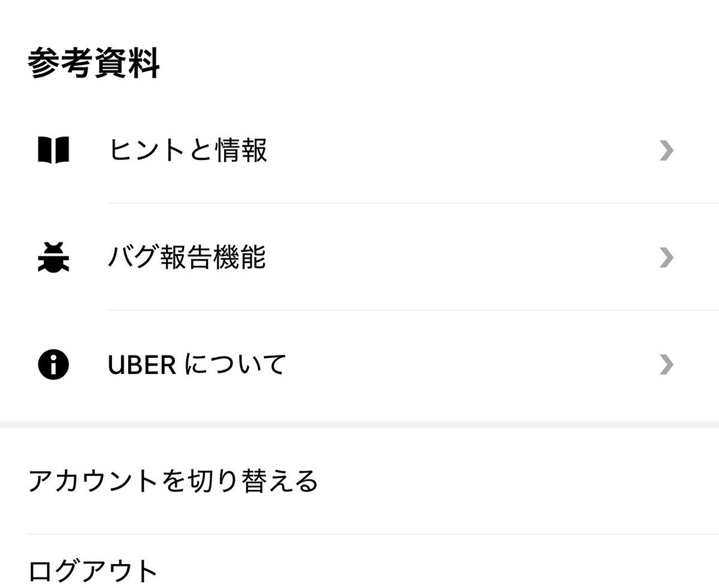The height and width of the screenshot is (588, 719).
Task: Open the ヒントと情報 menu entry
Action: point(188,150)
